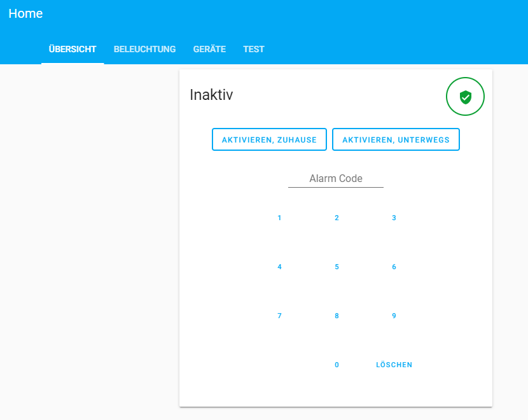Clear the code with Löschen
The width and height of the screenshot is (528, 420).
(x=394, y=365)
